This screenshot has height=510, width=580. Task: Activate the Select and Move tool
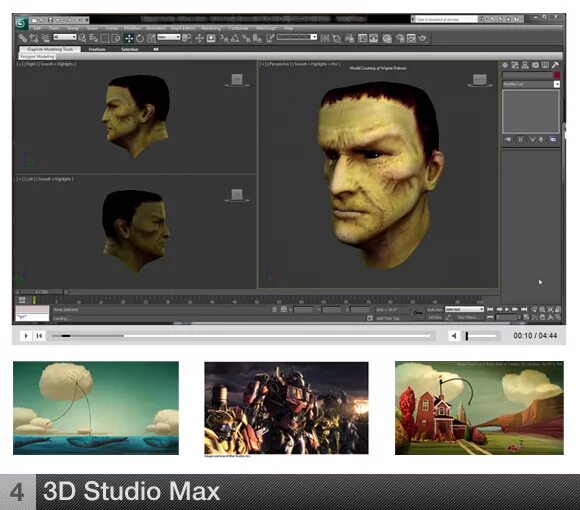coord(129,38)
